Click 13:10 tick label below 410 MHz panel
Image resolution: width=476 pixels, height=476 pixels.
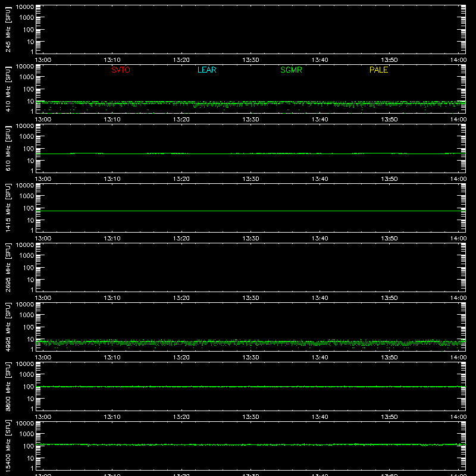coord(112,120)
